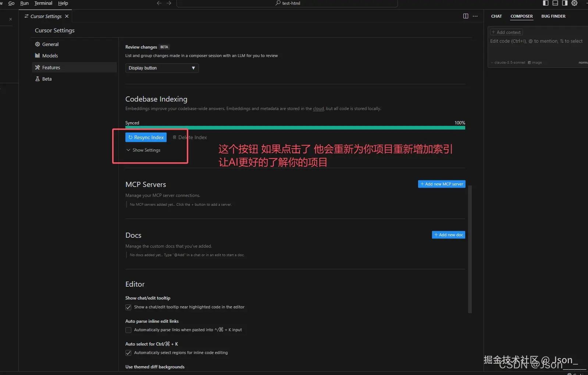Select the Cursor Settings editor tab
The height and width of the screenshot is (375, 588).
coord(46,16)
